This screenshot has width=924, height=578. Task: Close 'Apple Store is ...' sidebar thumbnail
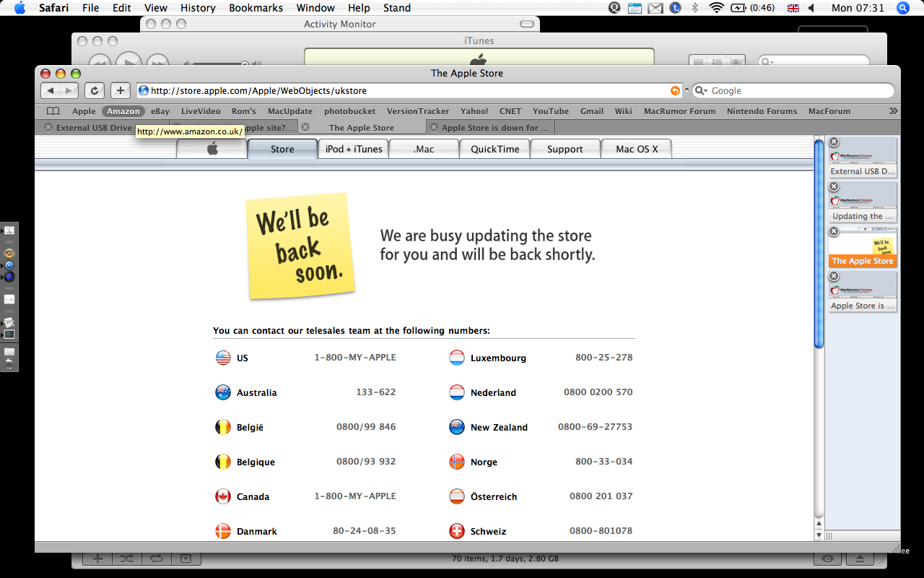click(x=834, y=277)
